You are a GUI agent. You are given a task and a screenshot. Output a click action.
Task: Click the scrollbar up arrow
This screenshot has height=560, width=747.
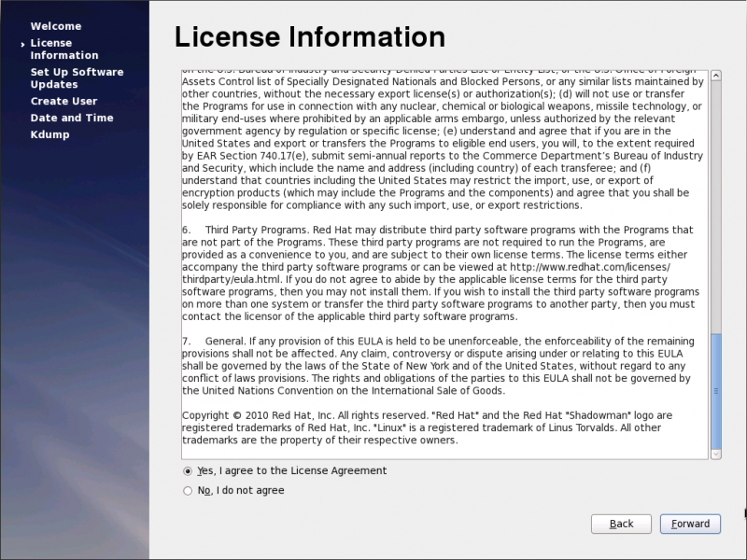[715, 74]
